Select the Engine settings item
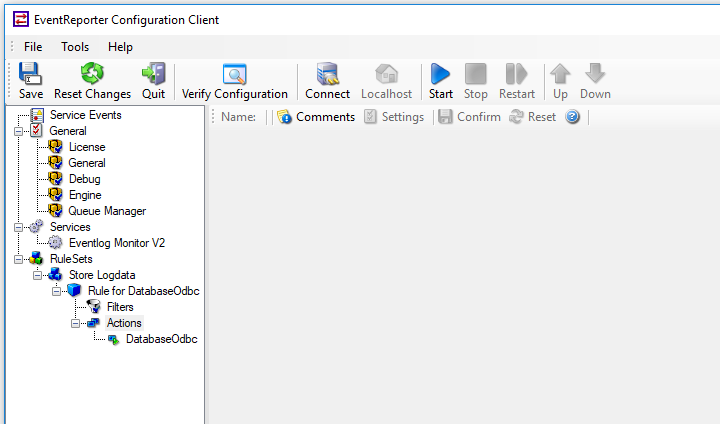 click(x=85, y=195)
